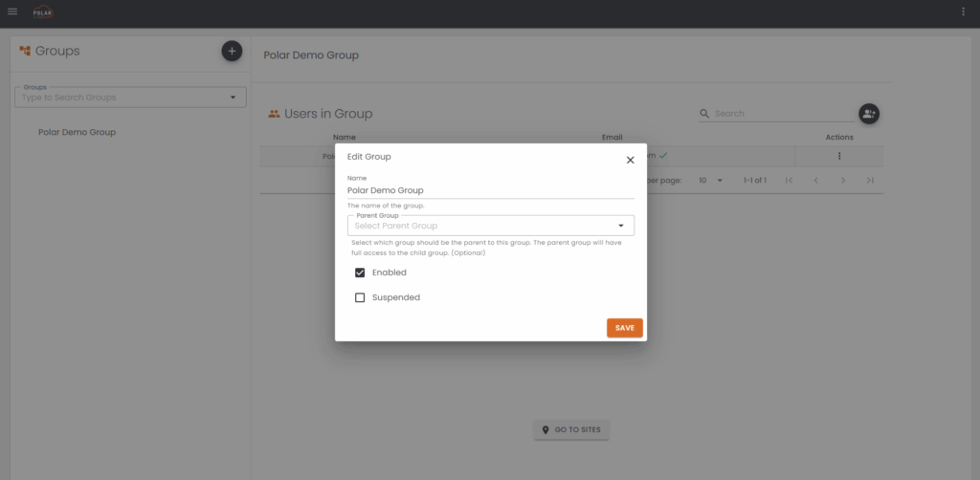Close the Edit Group dialog

[x=630, y=160]
